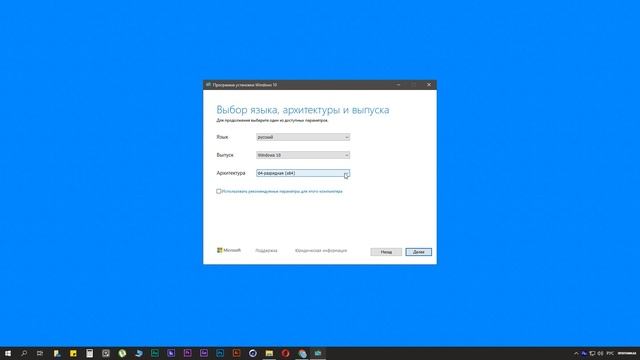Click the Назад button
This screenshot has height=360, width=640.
(386, 252)
